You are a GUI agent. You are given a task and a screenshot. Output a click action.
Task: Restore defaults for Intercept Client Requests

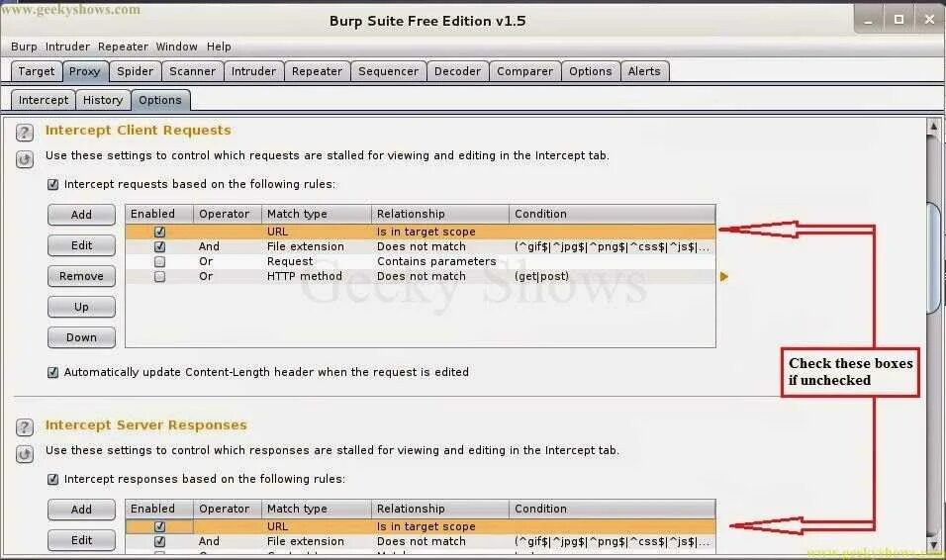point(24,159)
